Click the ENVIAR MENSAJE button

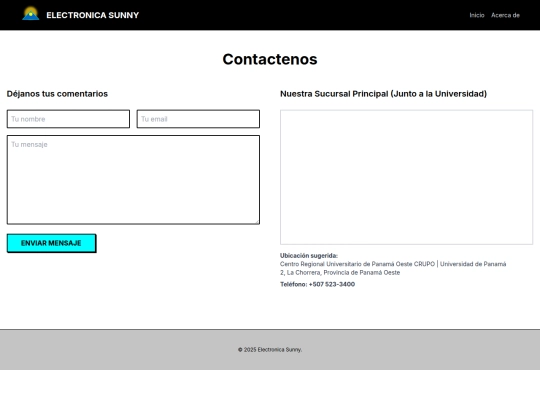point(51,243)
